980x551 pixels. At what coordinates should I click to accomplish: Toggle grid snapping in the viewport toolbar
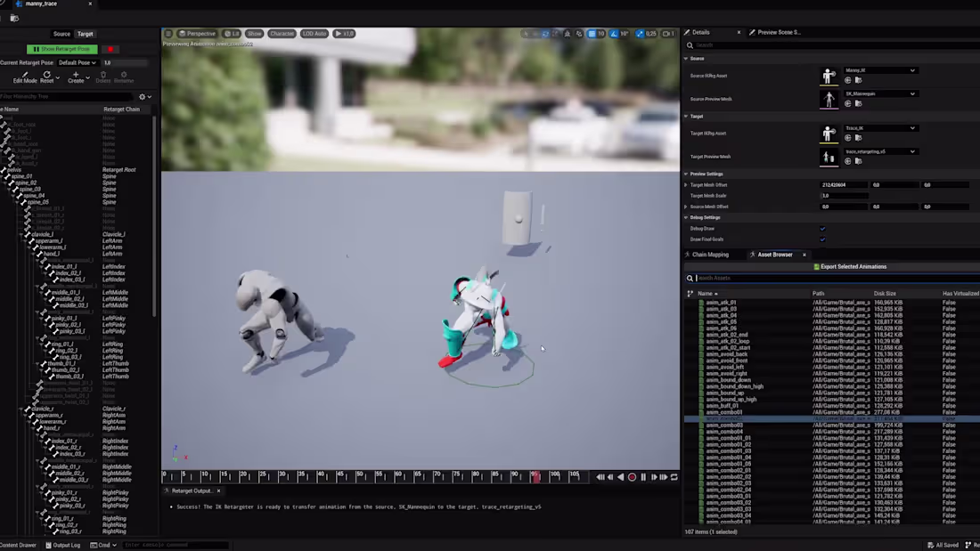coord(592,33)
